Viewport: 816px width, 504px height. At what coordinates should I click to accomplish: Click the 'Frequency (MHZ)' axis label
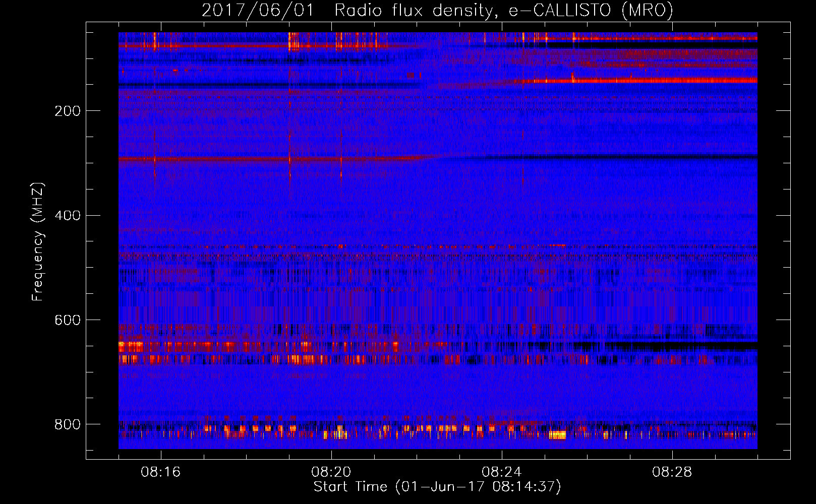pos(38,242)
